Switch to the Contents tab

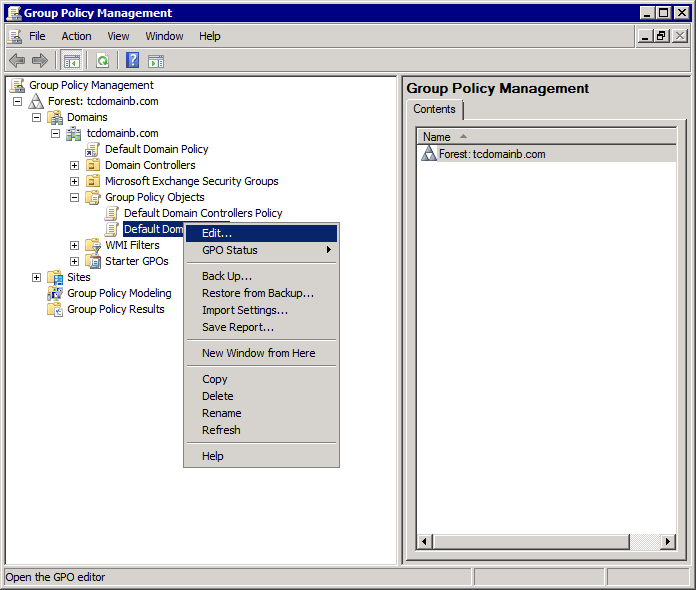434,110
